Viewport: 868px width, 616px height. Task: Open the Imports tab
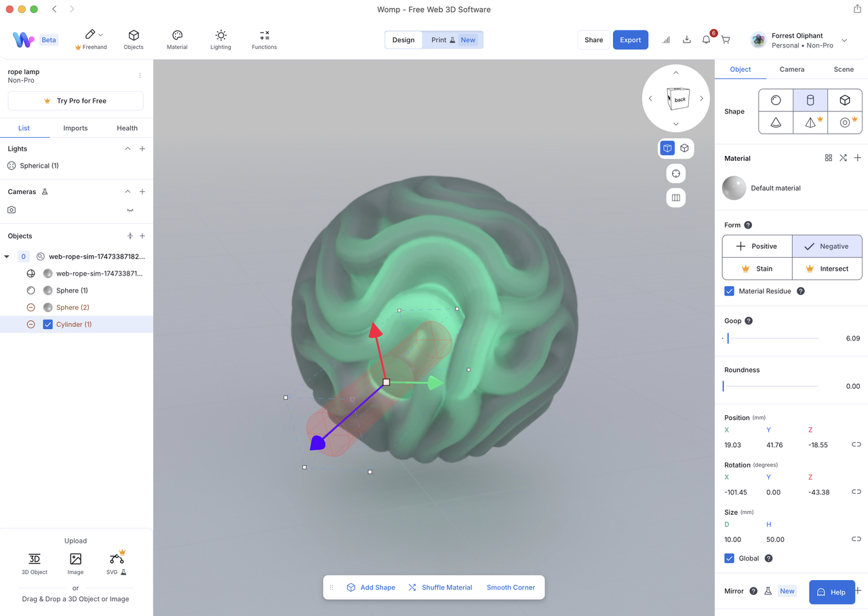(x=75, y=128)
